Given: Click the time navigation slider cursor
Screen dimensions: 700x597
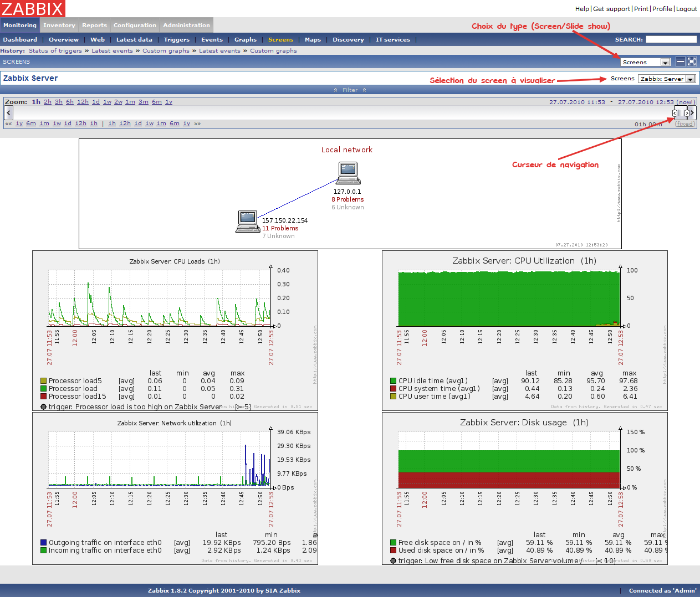Looking at the screenshot, I should [x=681, y=113].
